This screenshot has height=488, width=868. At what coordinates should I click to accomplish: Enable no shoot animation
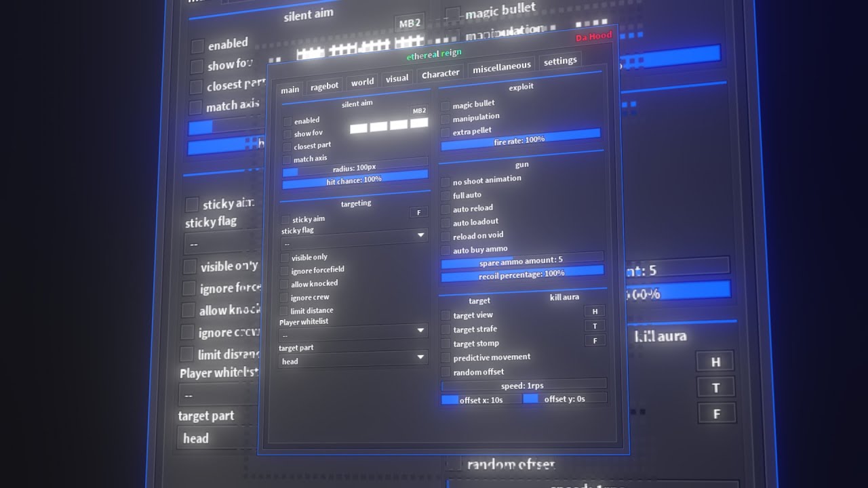tap(446, 182)
